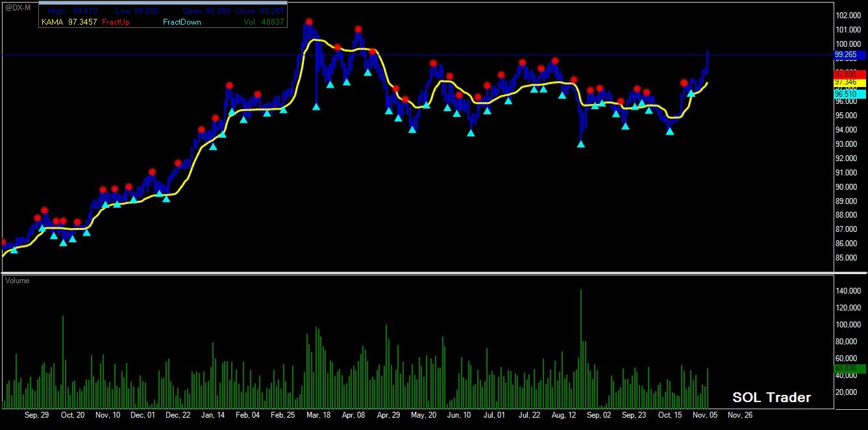Viewport: 868px width, 430px height.
Task: Click the Low 98.000 readout
Action: coord(136,12)
